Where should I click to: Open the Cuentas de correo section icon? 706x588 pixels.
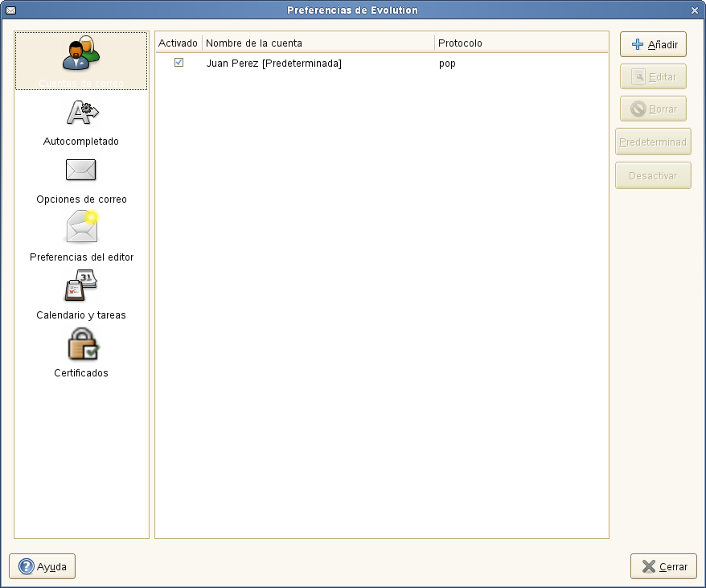[x=81, y=53]
